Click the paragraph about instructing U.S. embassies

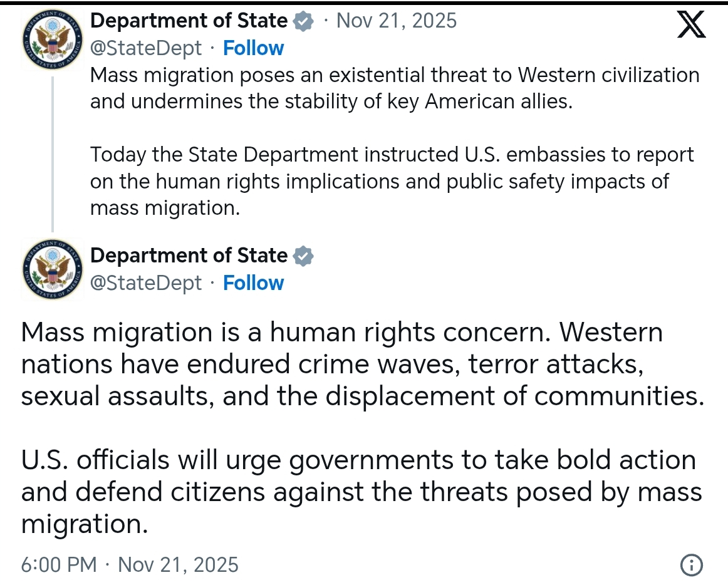point(392,181)
